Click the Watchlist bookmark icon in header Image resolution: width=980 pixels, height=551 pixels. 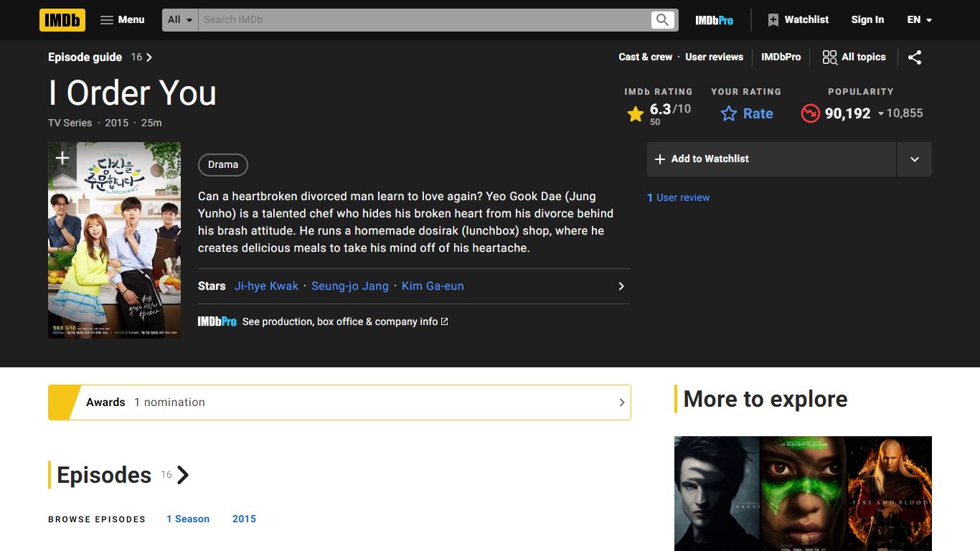coord(773,20)
